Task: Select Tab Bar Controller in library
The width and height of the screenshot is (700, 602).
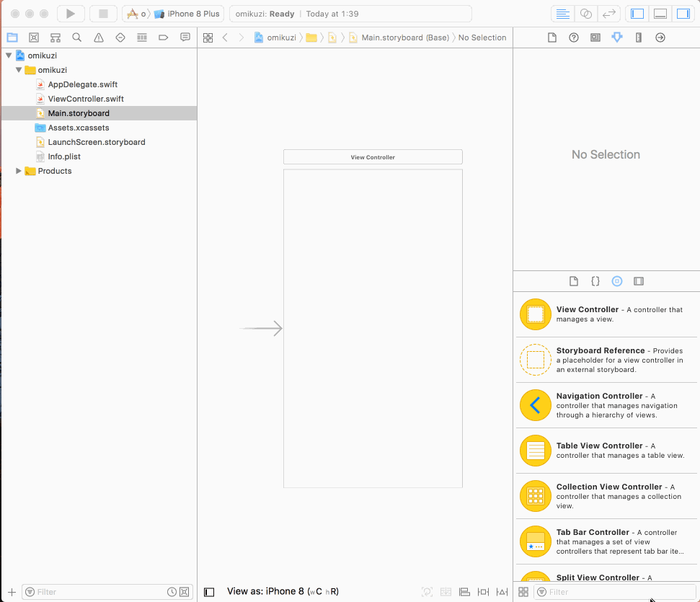Action: (607, 541)
